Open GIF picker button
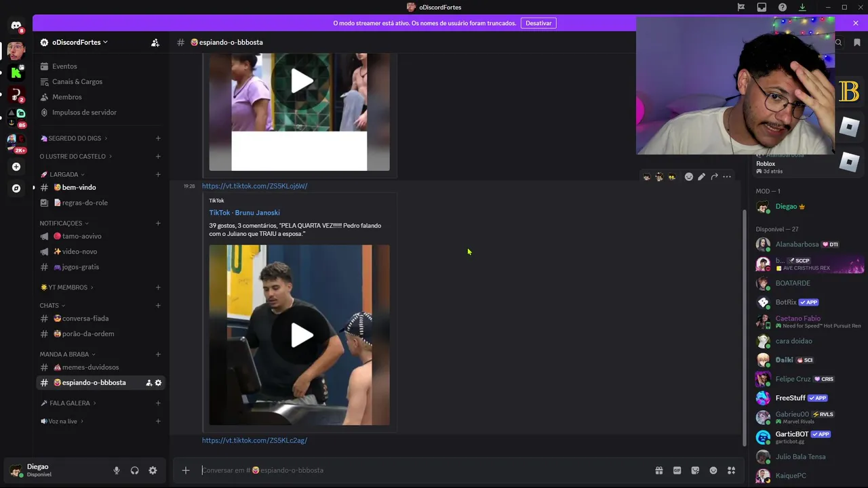Viewport: 868px width, 488px height. pyautogui.click(x=677, y=470)
